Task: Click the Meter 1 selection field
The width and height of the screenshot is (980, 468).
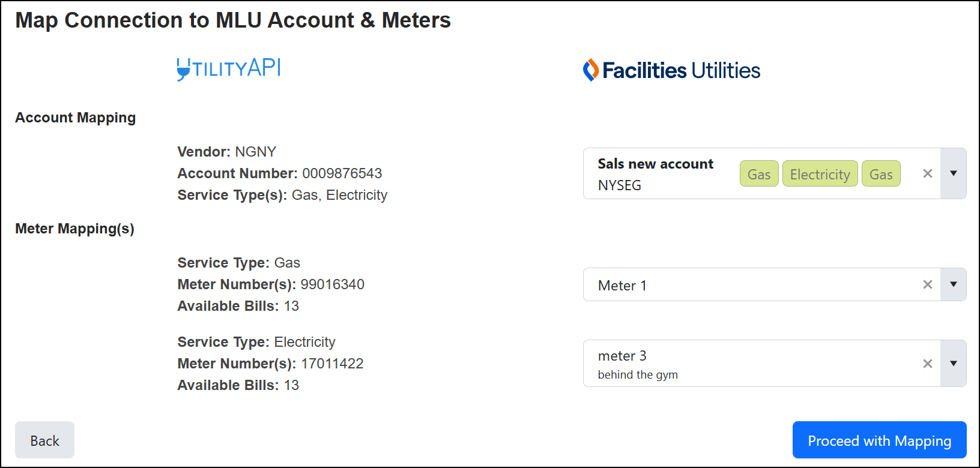Action: 751,285
